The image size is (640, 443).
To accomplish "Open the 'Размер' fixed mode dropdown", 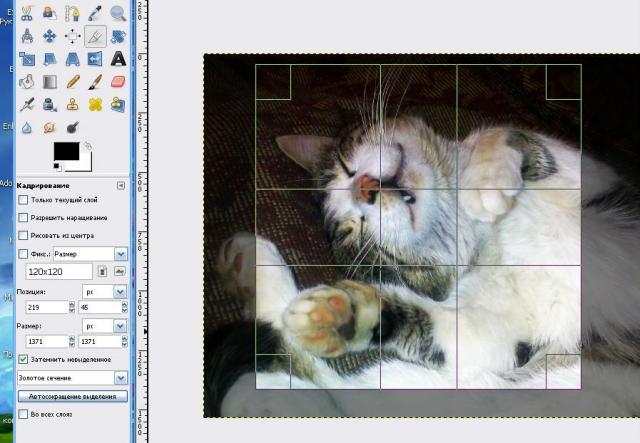I will tap(88, 254).
